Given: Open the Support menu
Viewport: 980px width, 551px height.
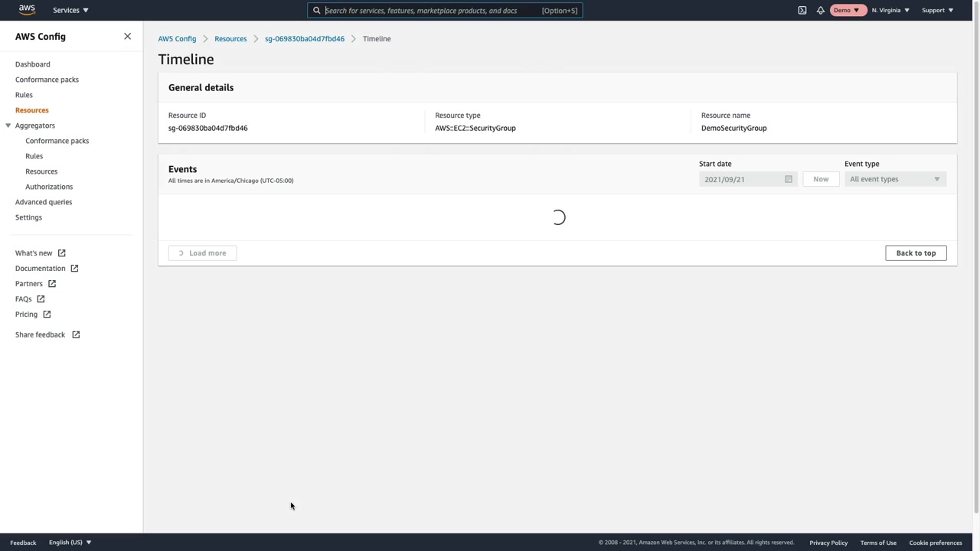Looking at the screenshot, I should 937,10.
